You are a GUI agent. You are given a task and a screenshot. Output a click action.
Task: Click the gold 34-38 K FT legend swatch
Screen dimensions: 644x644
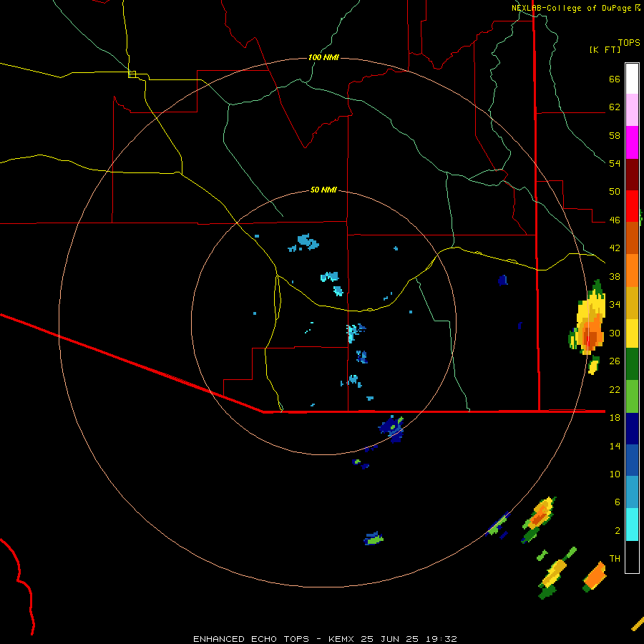click(x=632, y=303)
